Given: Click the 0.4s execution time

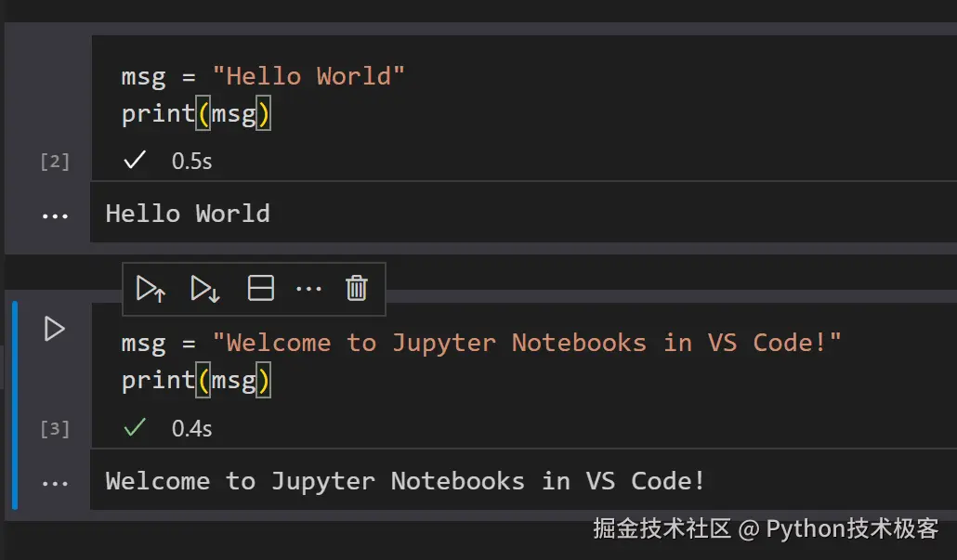Looking at the screenshot, I should click(x=191, y=428).
